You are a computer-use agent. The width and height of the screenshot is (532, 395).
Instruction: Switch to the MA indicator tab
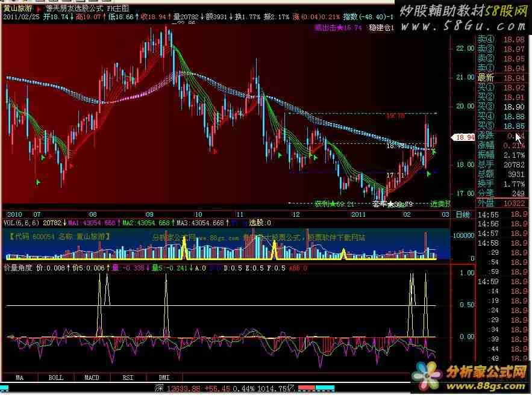pyautogui.click(x=20, y=378)
